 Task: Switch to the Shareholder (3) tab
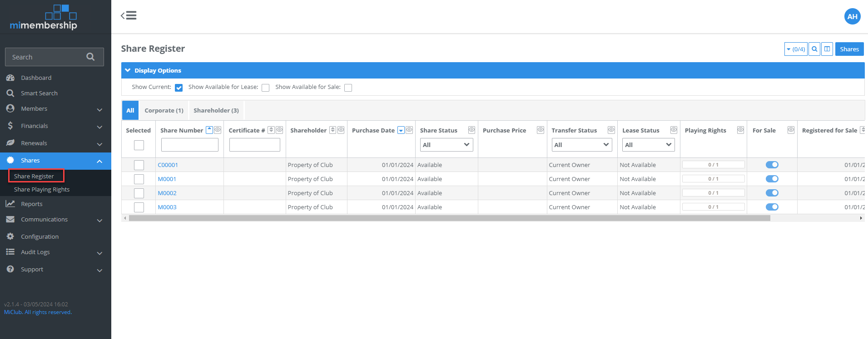tap(216, 110)
